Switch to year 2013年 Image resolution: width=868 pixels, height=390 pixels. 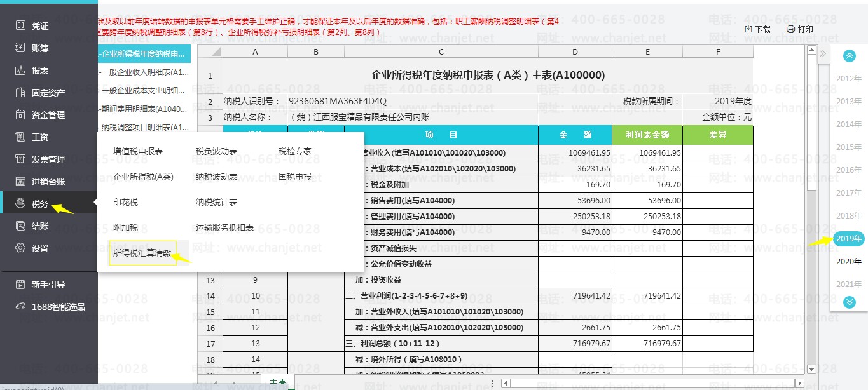(849, 102)
